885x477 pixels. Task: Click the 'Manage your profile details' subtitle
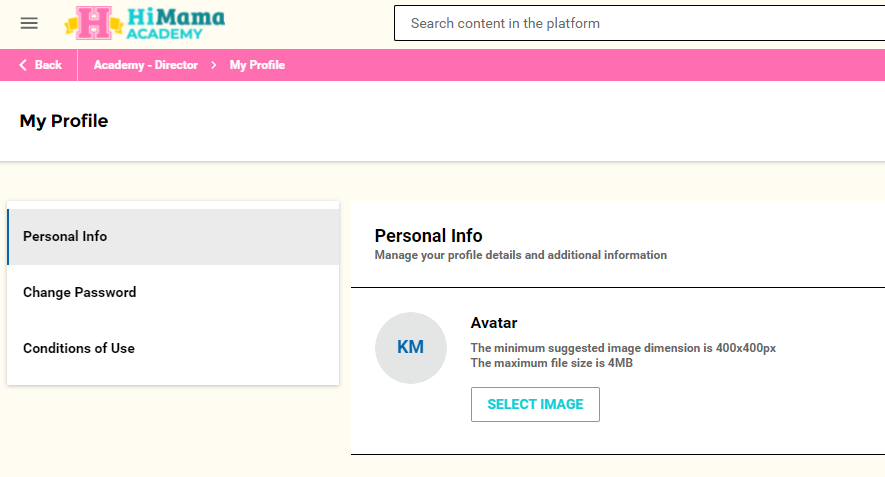(520, 255)
